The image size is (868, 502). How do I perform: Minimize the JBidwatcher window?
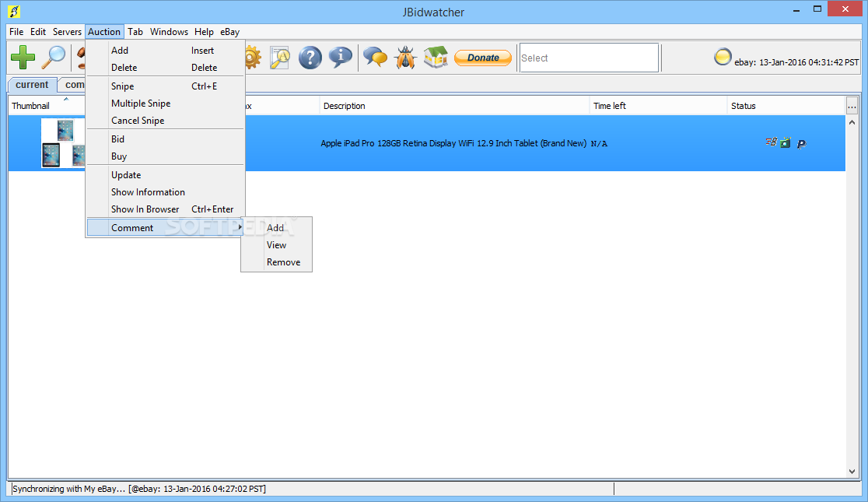(796, 10)
